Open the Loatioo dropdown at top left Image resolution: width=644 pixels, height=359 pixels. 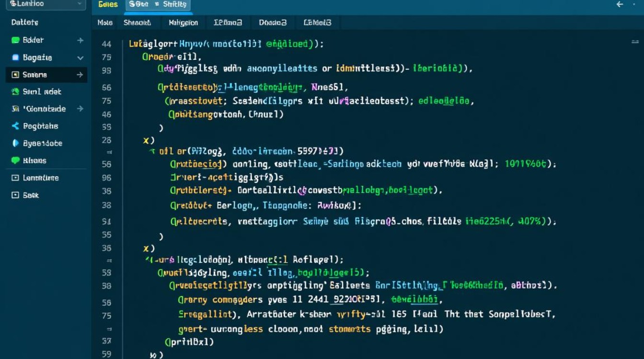(46, 4)
